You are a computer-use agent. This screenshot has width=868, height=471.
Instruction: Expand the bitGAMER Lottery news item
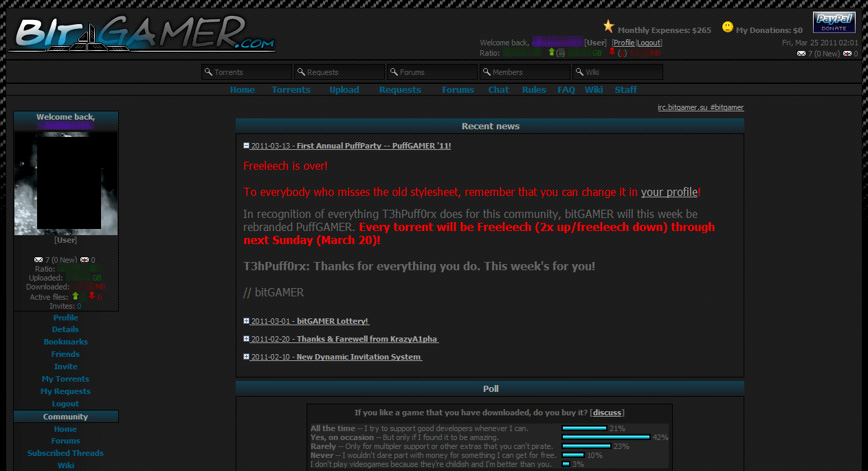247,321
